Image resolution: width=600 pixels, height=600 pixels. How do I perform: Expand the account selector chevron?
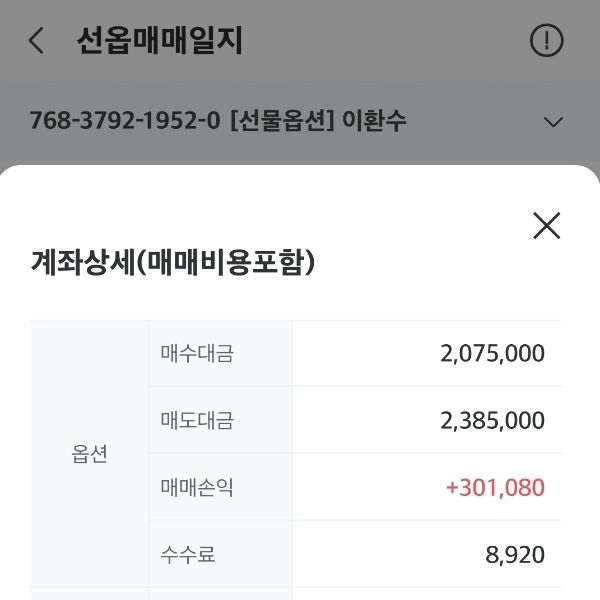pos(553,122)
